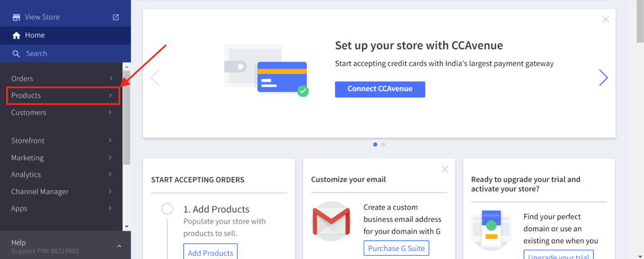Click the '1. Add Products' heading
644x259 pixels.
tap(216, 210)
